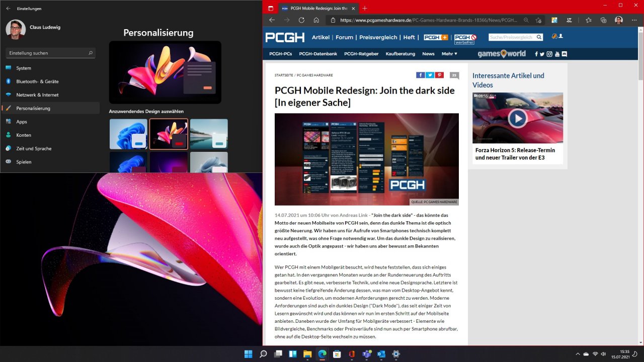Image resolution: width=644 pixels, height=362 pixels.
Task: Open PCGH YouTube icon in header
Action: 557,54
